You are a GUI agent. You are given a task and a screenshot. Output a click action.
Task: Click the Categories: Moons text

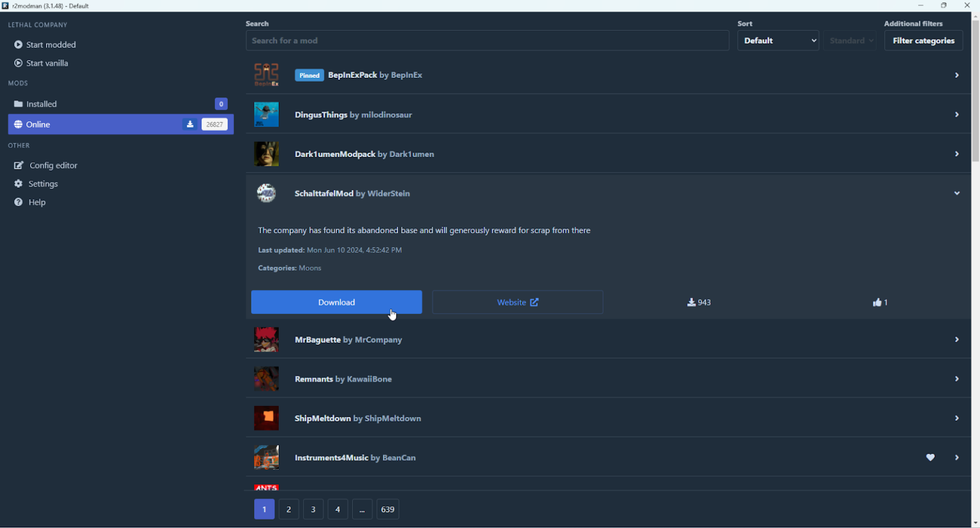[290, 268]
